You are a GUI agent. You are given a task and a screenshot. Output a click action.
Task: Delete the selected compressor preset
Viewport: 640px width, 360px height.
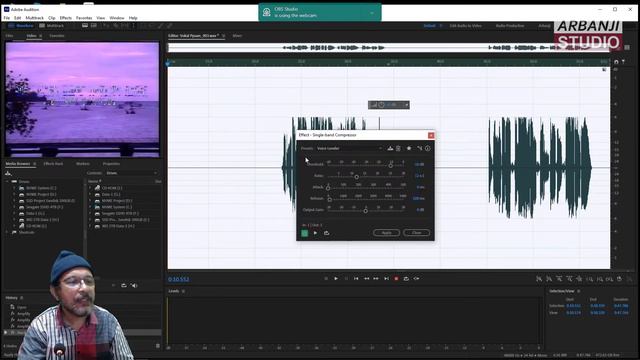click(x=398, y=148)
